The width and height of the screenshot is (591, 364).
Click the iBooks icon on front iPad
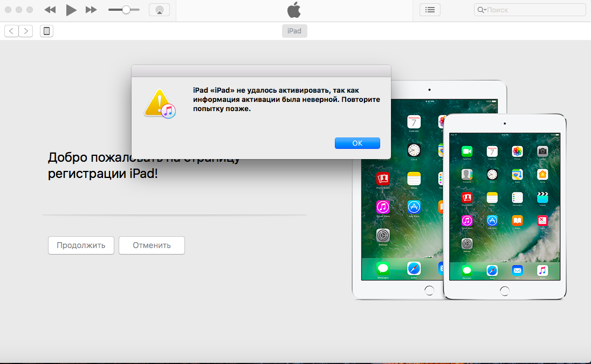coord(517,221)
